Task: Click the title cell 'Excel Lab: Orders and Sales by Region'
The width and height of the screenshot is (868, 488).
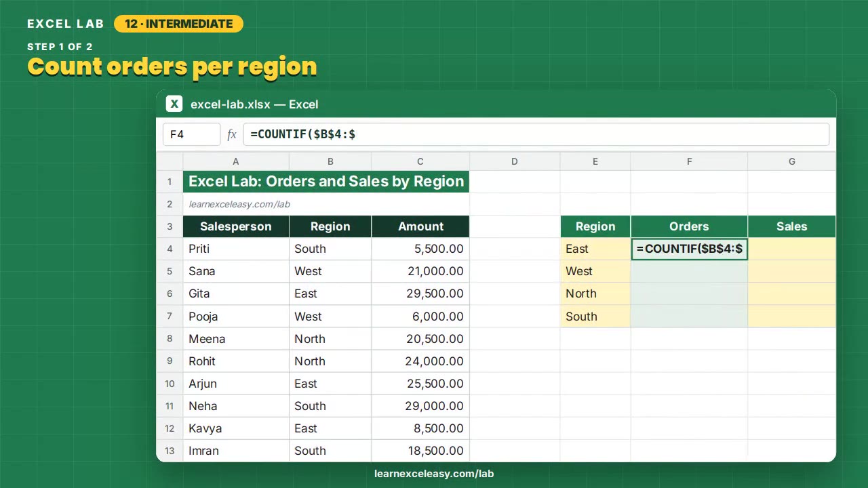Action: coord(326,182)
